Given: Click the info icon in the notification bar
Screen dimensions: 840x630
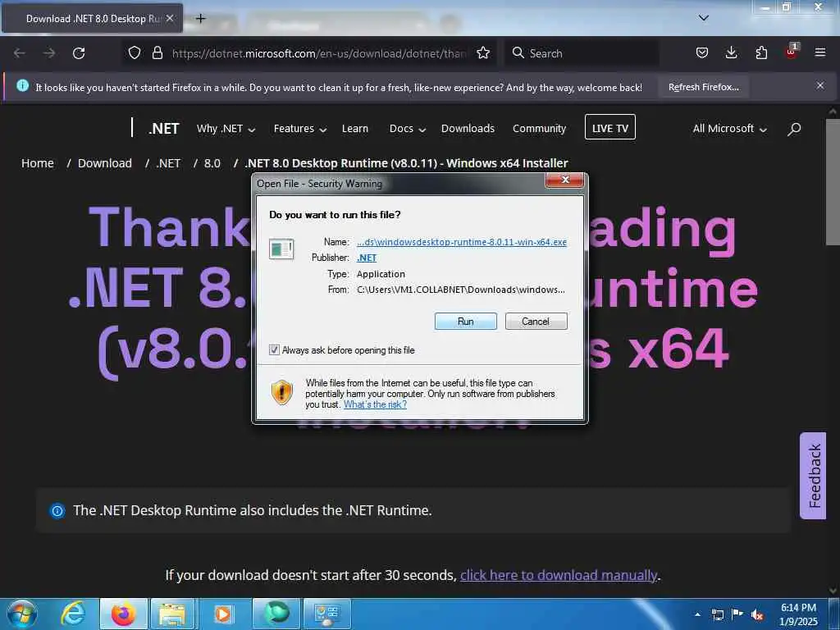Looking at the screenshot, I should tap(22, 85).
